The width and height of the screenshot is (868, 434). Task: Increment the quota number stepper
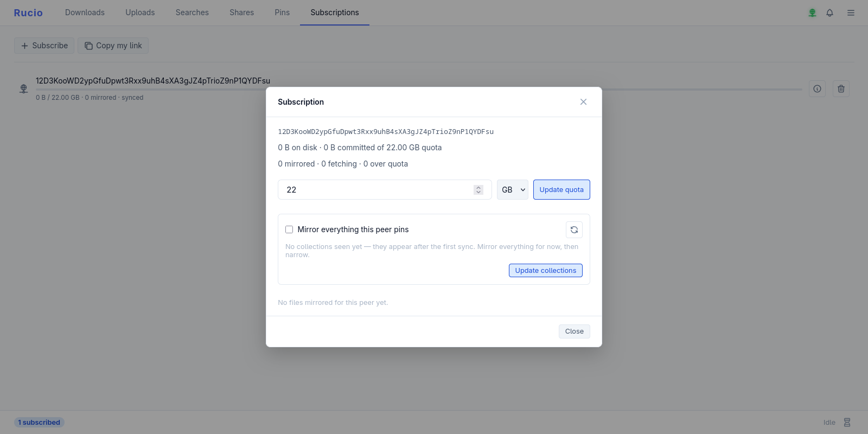pos(478,187)
